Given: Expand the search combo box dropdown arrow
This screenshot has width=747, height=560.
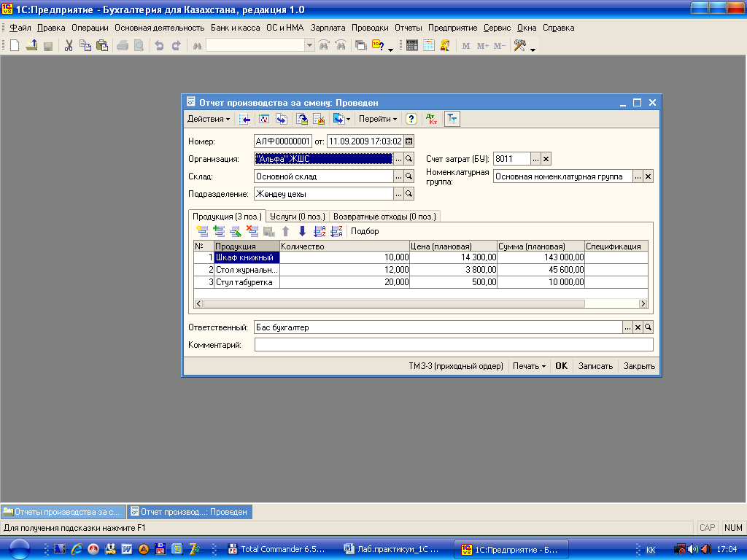Looking at the screenshot, I should (309, 46).
